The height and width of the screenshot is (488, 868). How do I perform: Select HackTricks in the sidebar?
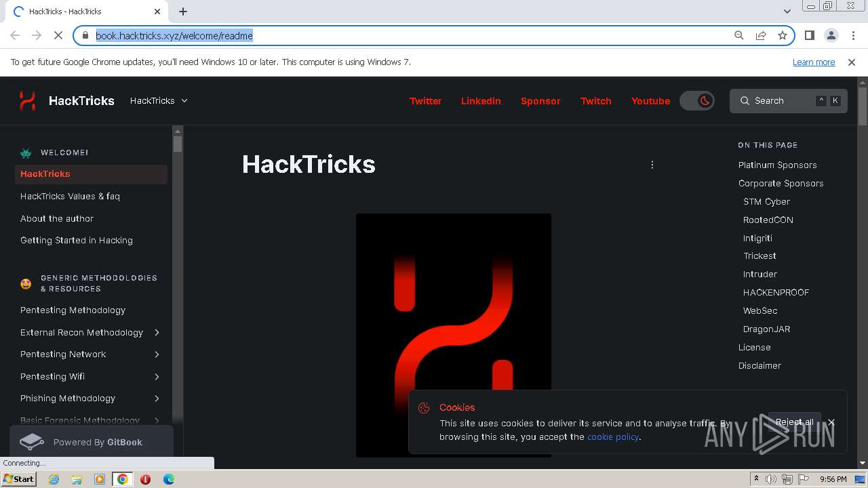coord(91,174)
